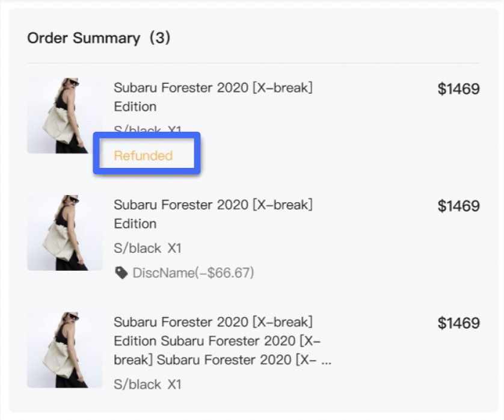Click the first item's $1469 price

tap(458, 90)
